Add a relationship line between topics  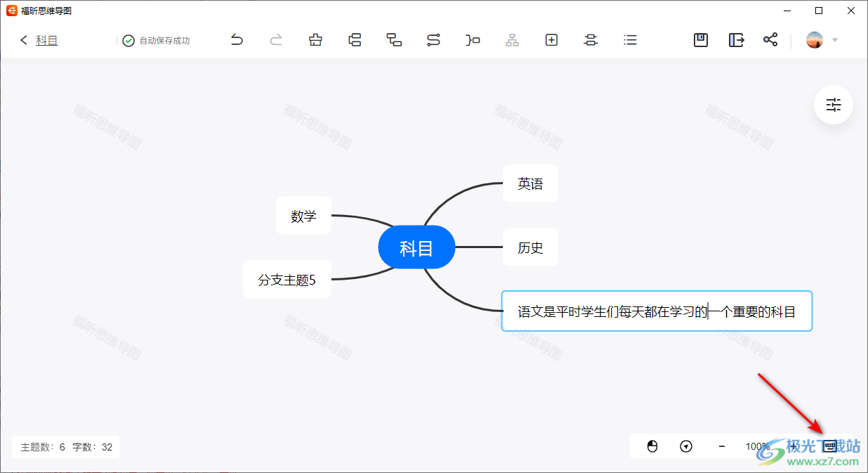pyautogui.click(x=433, y=40)
